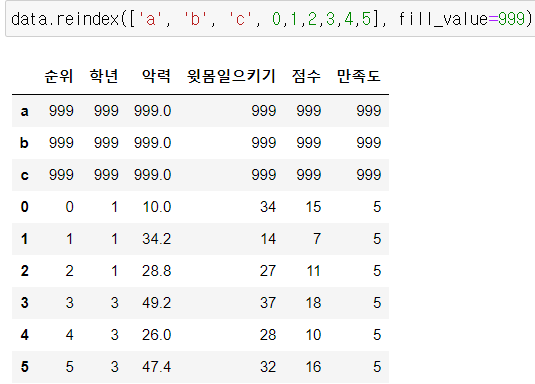
Task: Click the 점수 value 16
Action: click(313, 367)
